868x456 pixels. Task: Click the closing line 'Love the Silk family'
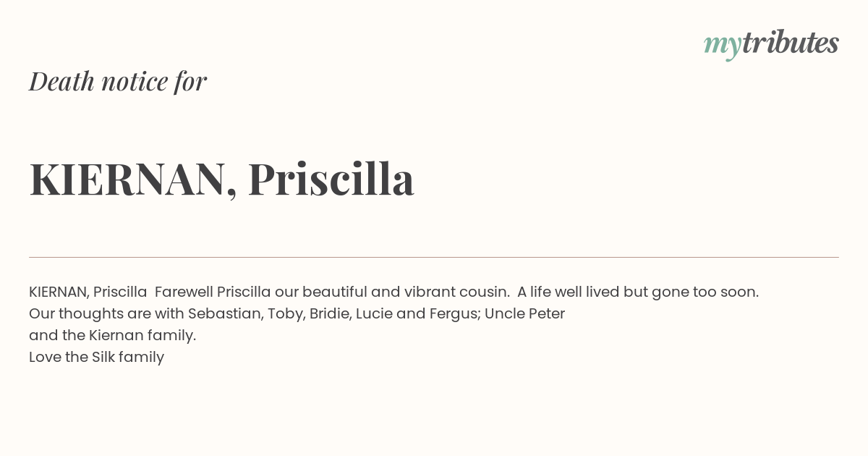tap(96, 358)
